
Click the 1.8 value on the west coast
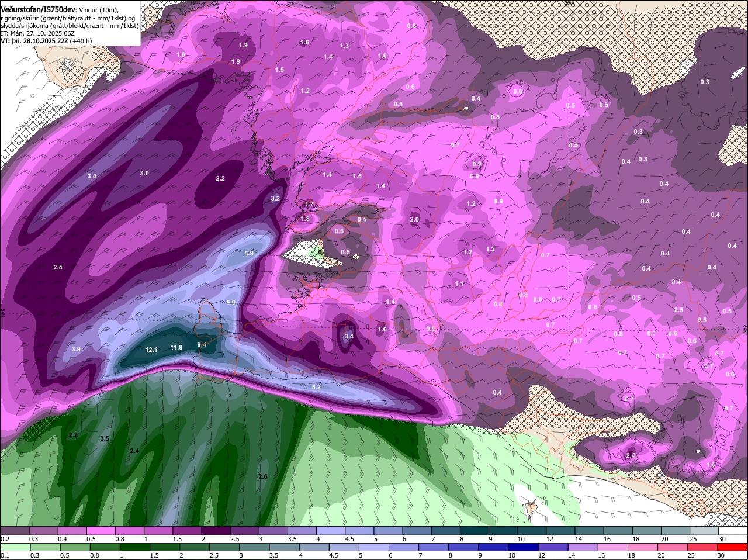pyautogui.click(x=305, y=219)
